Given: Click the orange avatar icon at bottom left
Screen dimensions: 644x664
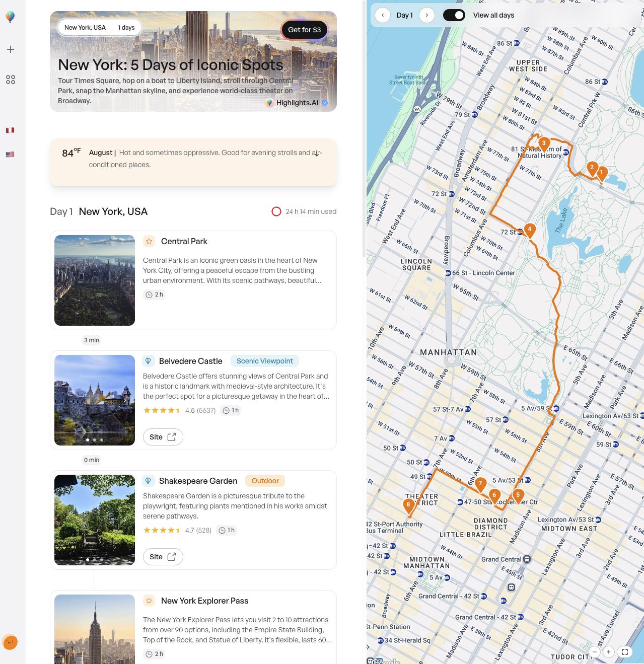Looking at the screenshot, I should 10,642.
